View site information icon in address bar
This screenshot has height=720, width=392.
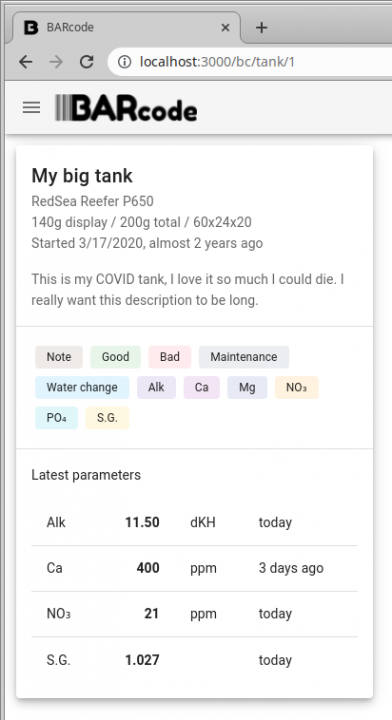point(124,62)
